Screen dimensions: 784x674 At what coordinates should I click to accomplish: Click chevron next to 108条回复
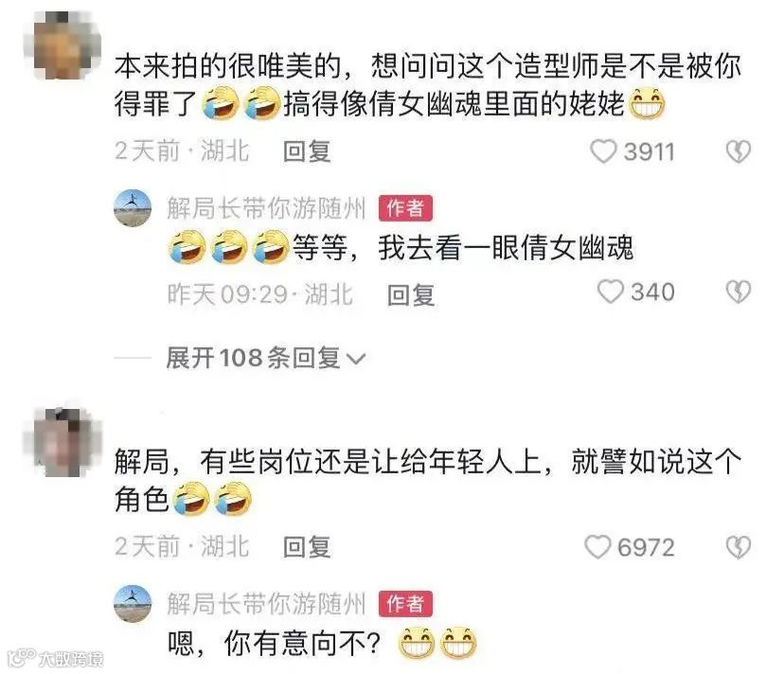pyautogui.click(x=356, y=359)
